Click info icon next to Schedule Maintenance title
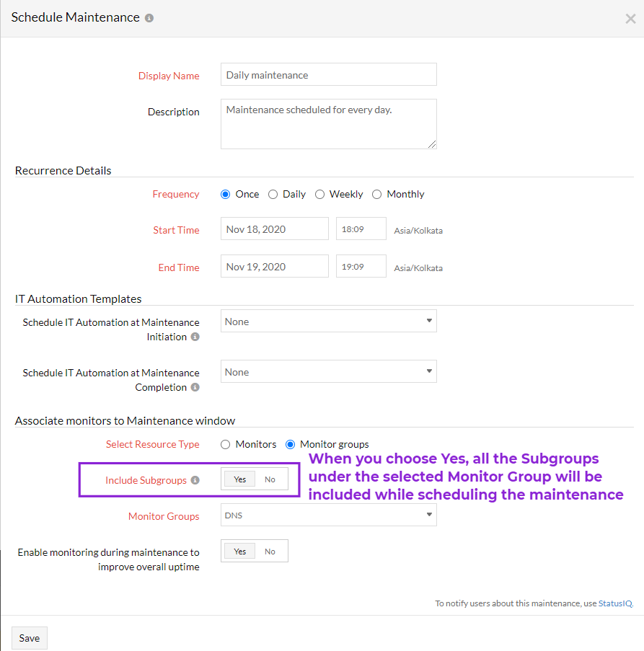 [x=149, y=18]
